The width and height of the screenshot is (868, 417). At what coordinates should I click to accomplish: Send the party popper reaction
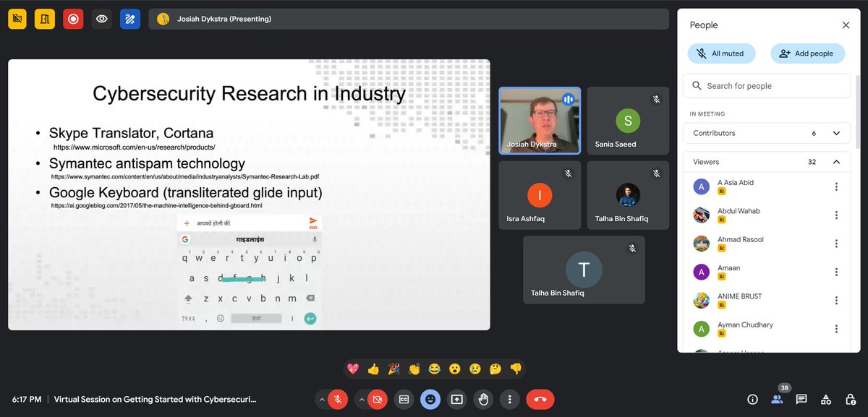click(x=393, y=369)
